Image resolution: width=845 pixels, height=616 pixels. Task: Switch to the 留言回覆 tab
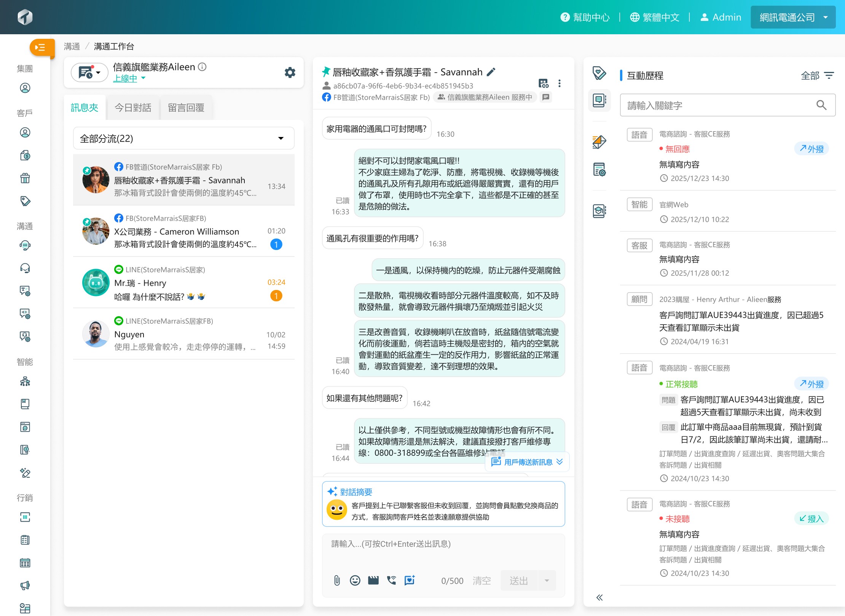(186, 108)
